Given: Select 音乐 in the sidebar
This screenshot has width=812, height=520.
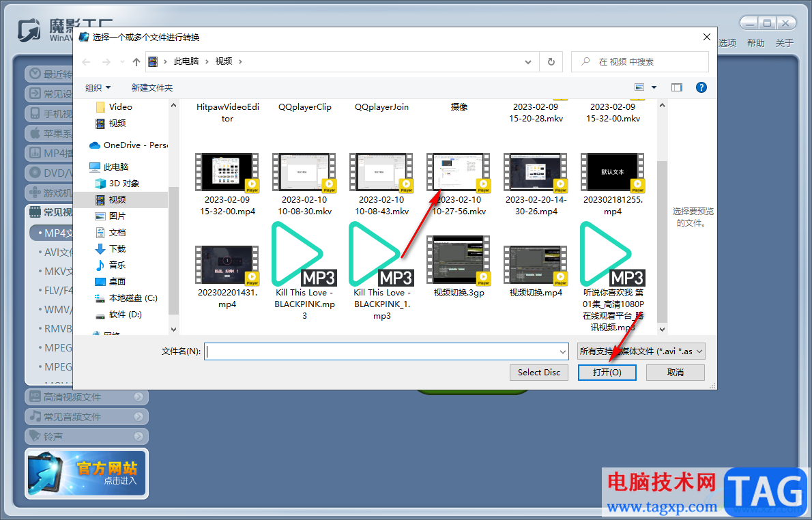Looking at the screenshot, I should point(111,265).
